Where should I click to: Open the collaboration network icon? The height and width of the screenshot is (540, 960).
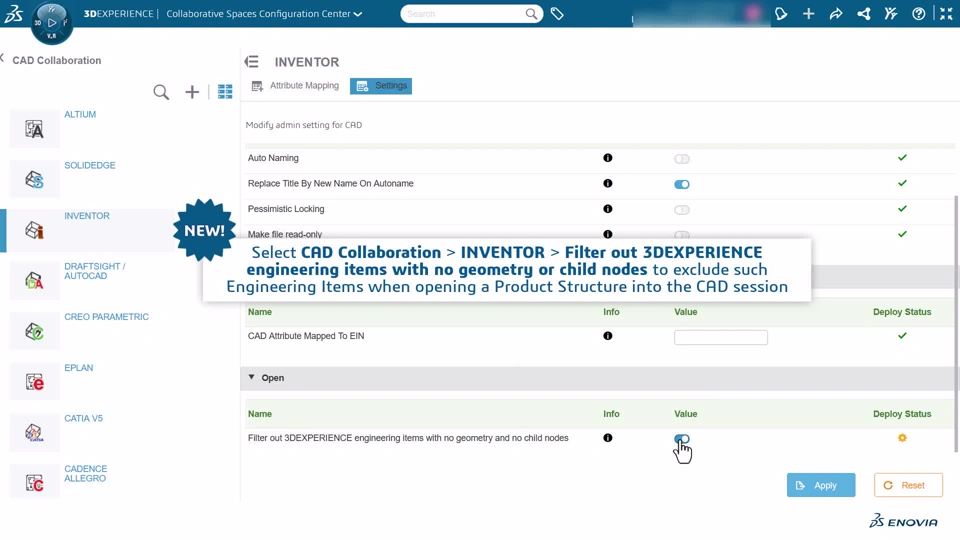pyautogui.click(x=864, y=13)
